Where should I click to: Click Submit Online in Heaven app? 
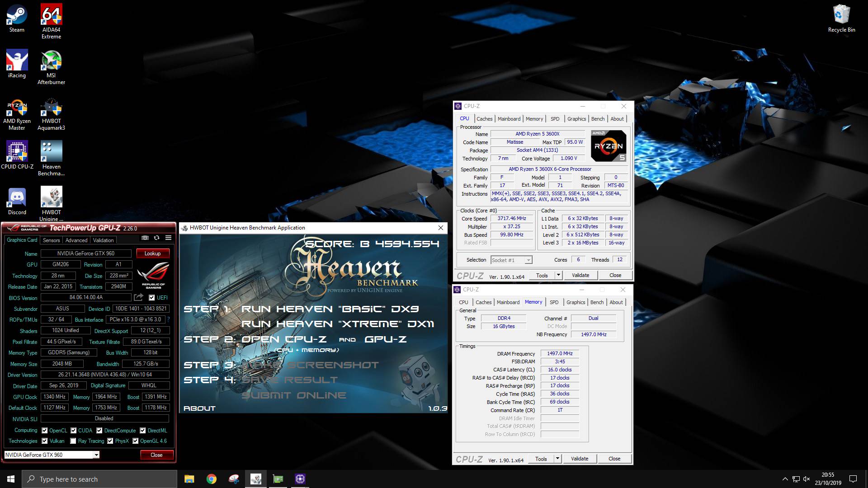click(294, 395)
